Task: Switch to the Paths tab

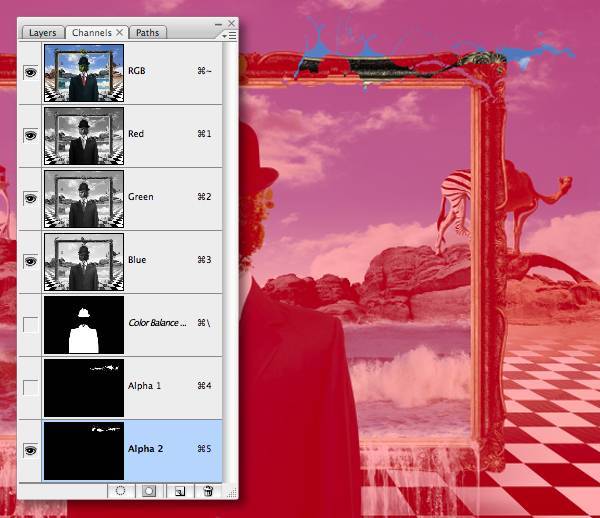Action: 148,33
